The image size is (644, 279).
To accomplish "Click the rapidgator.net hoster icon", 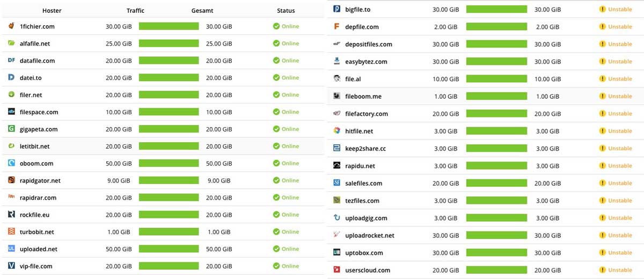I will pos(11,180).
